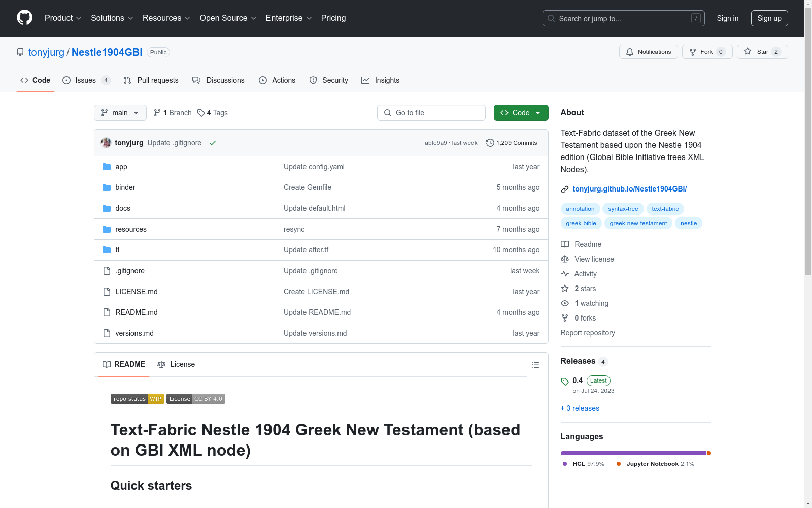Click the eye icon beside 1 watching
Viewport: 812px width, 508px height.
click(565, 303)
